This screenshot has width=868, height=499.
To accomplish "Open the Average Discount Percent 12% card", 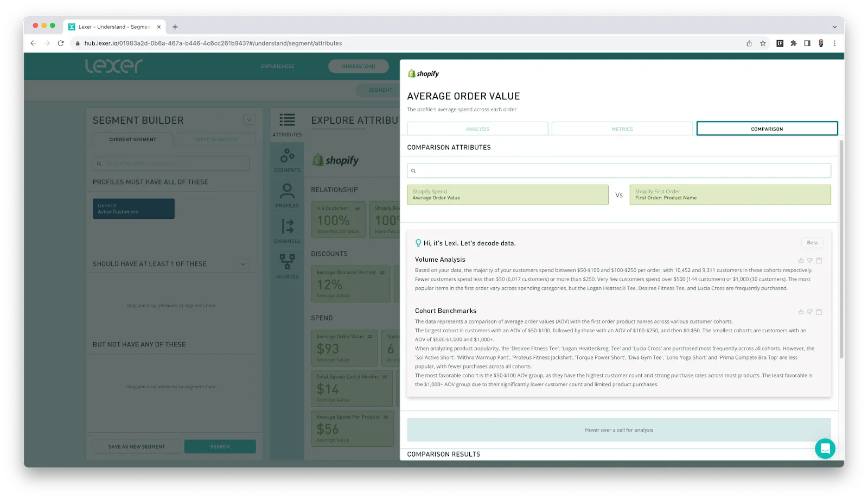I will pos(350,283).
